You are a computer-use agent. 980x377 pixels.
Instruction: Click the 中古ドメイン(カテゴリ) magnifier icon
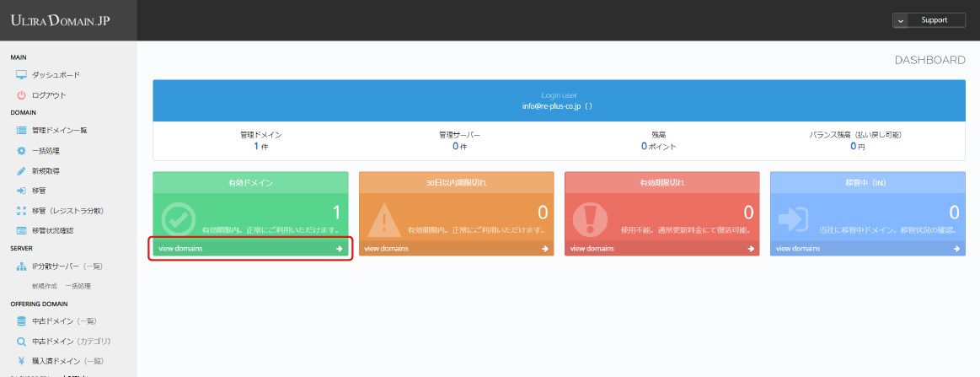[22, 342]
